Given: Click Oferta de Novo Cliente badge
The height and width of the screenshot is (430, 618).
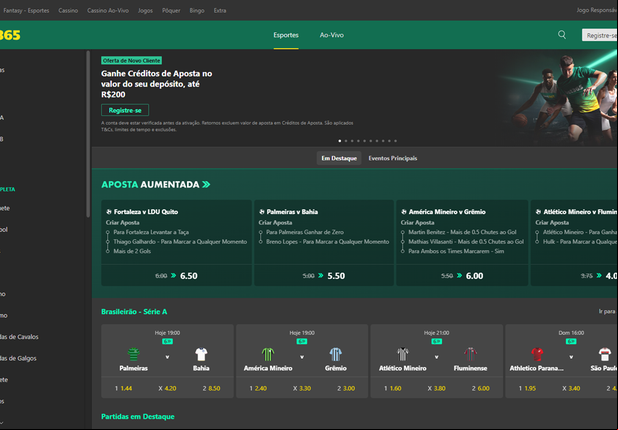Looking at the screenshot, I should [132, 60].
